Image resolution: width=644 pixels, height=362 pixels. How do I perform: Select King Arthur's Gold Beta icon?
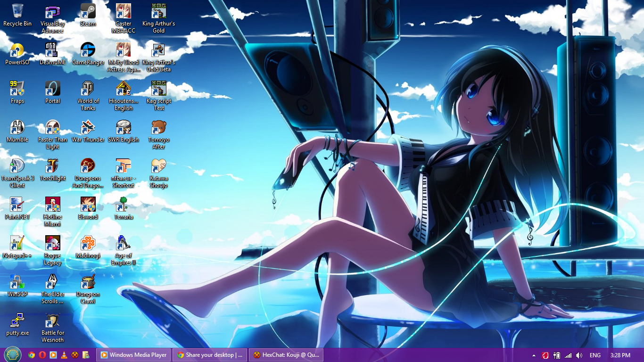click(159, 57)
